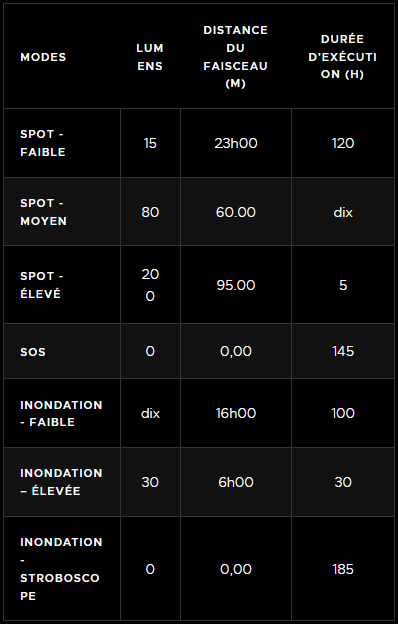Click the INONDATION – ÉLEVÉE row label

click(61, 482)
